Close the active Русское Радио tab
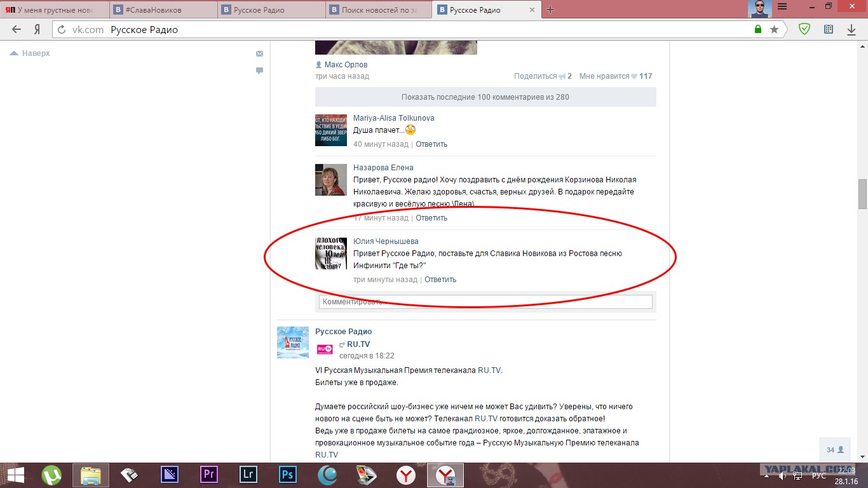The image size is (868, 488). click(532, 10)
